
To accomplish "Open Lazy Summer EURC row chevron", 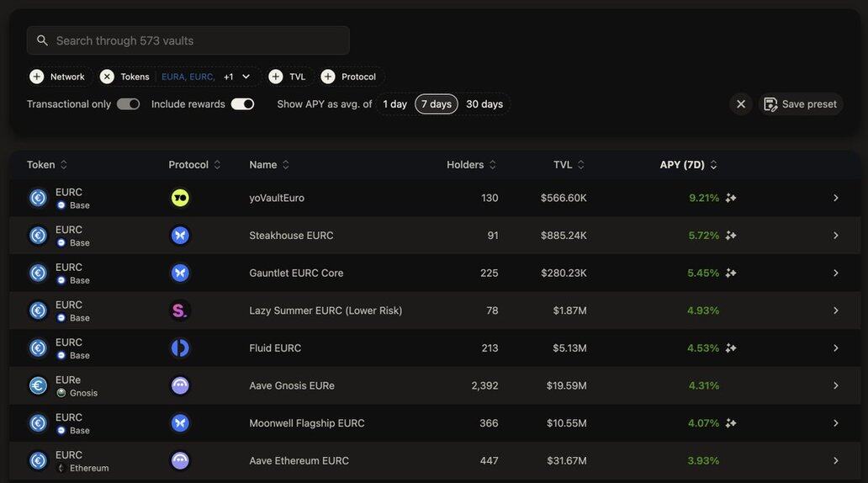I will point(836,310).
